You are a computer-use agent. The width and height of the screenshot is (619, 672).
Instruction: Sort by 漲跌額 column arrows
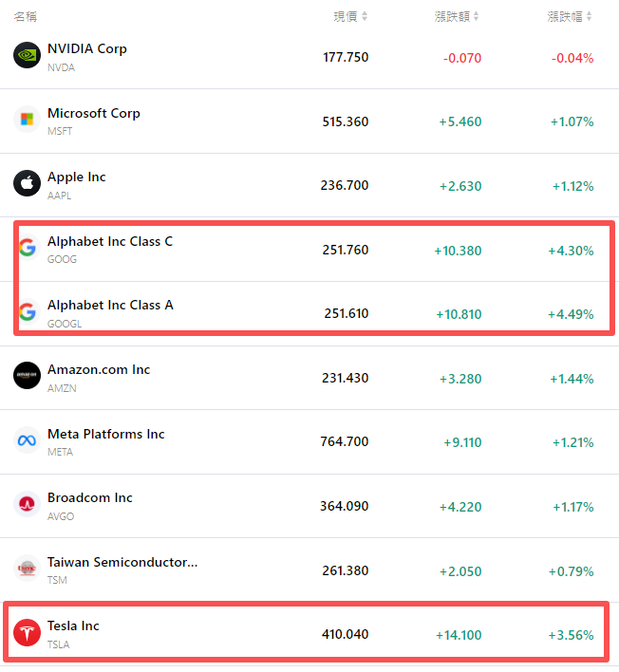[476, 16]
